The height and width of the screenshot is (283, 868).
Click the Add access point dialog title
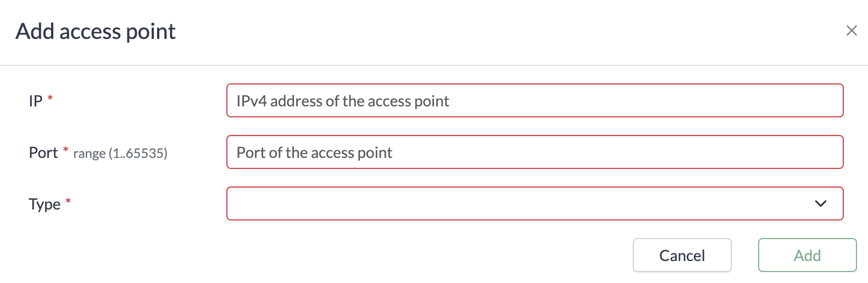click(x=96, y=31)
